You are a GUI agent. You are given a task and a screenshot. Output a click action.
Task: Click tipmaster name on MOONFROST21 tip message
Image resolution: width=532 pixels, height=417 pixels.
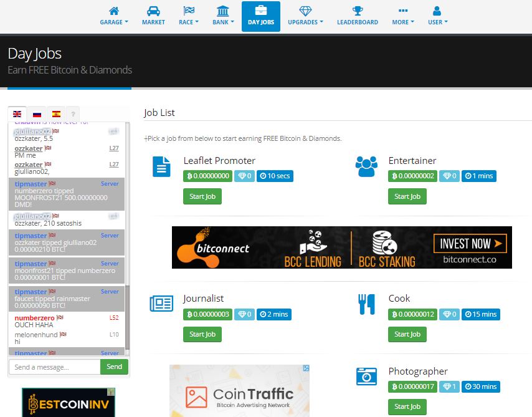[x=31, y=184]
